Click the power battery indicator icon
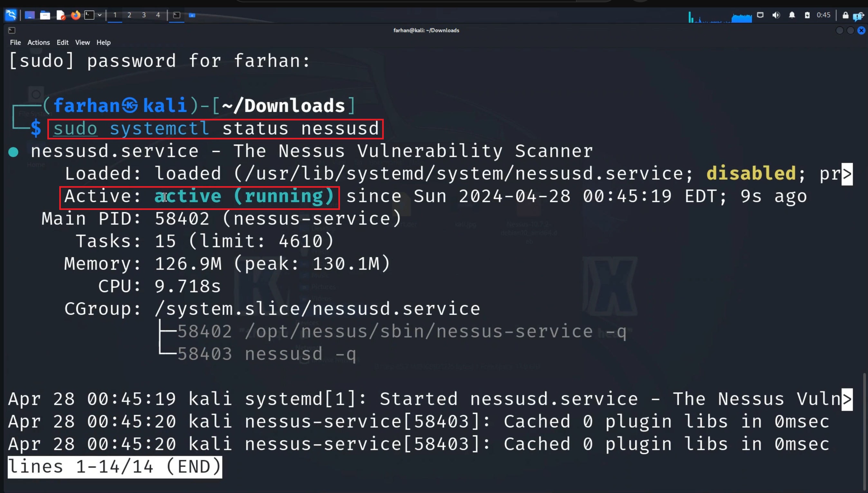The height and width of the screenshot is (493, 868). 807,15
